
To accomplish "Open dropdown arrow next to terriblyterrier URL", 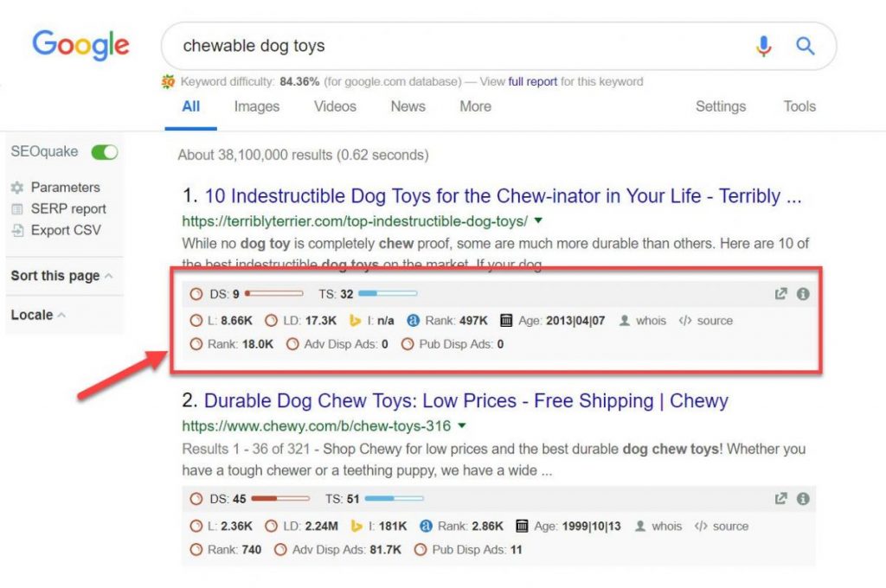I will coord(538,220).
